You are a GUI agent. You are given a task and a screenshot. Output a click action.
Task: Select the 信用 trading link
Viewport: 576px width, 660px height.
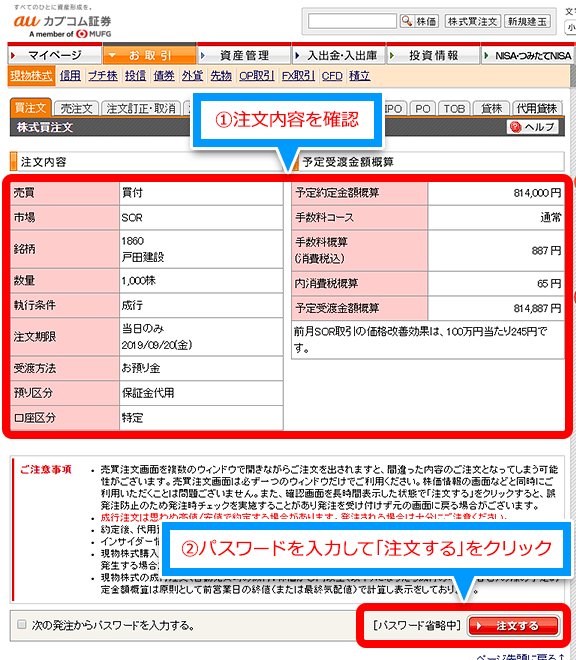coord(70,76)
